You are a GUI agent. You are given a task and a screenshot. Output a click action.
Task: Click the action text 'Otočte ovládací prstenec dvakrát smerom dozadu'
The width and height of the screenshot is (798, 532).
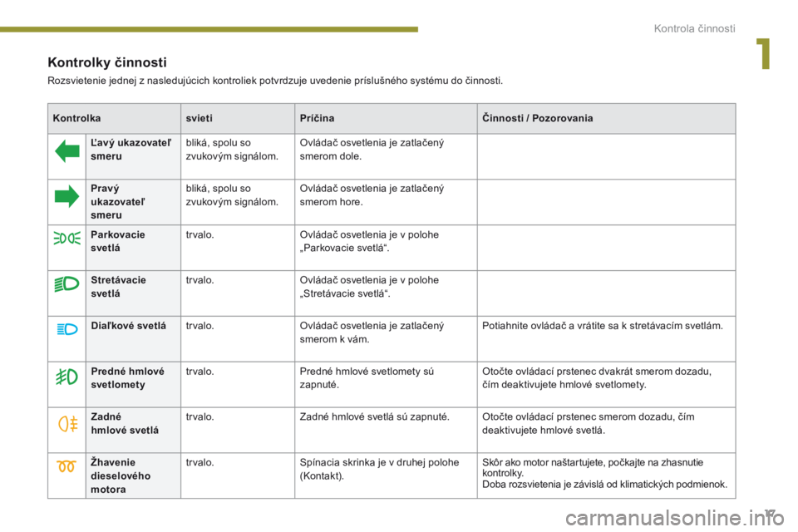click(597, 377)
